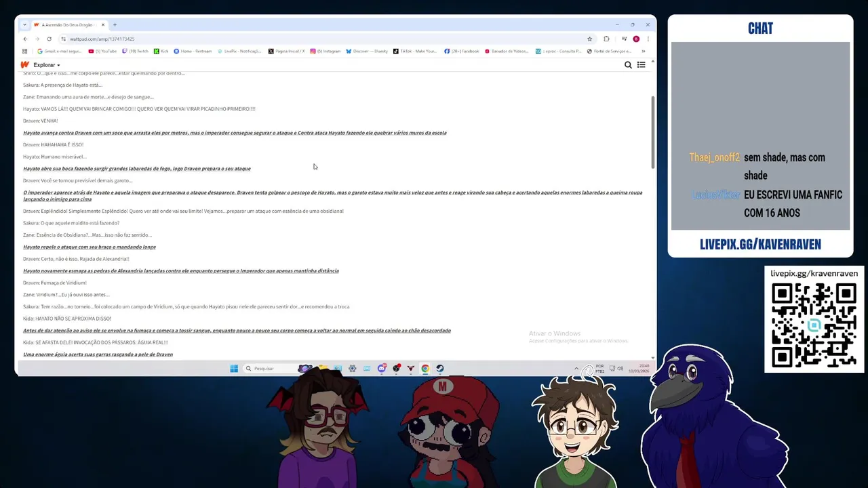Click line 'Draven: HAHAHAHA É ISSO!'
This screenshot has height=488, width=868.
(53, 144)
